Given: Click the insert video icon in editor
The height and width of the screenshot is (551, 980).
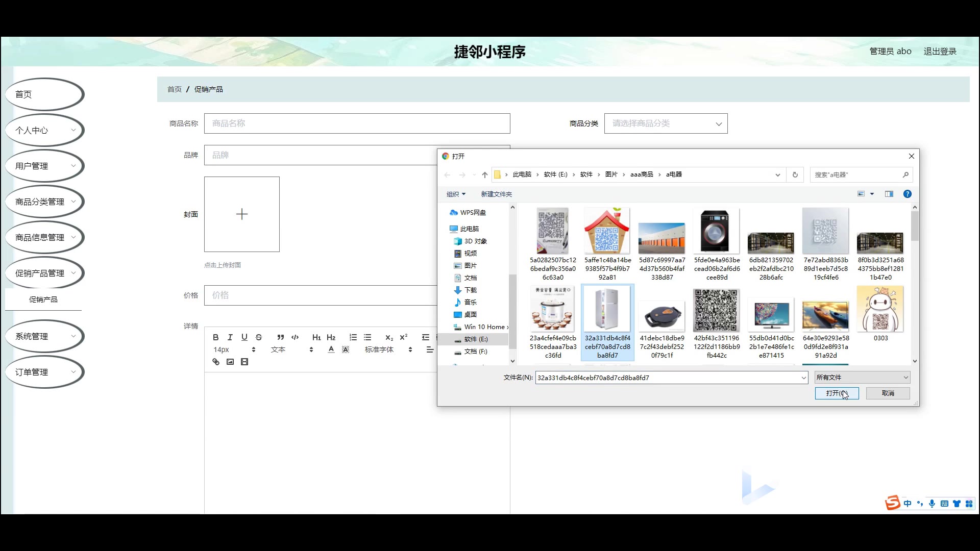Looking at the screenshot, I should click(x=244, y=362).
